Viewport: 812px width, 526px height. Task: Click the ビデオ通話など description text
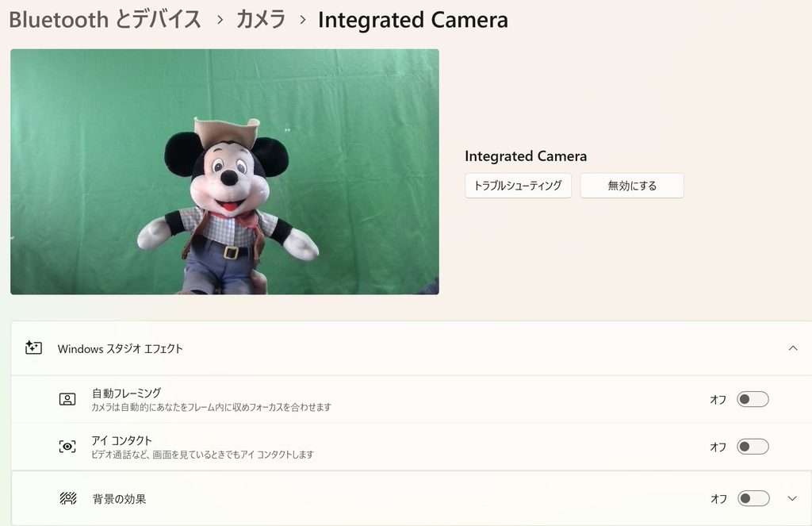click(x=202, y=455)
